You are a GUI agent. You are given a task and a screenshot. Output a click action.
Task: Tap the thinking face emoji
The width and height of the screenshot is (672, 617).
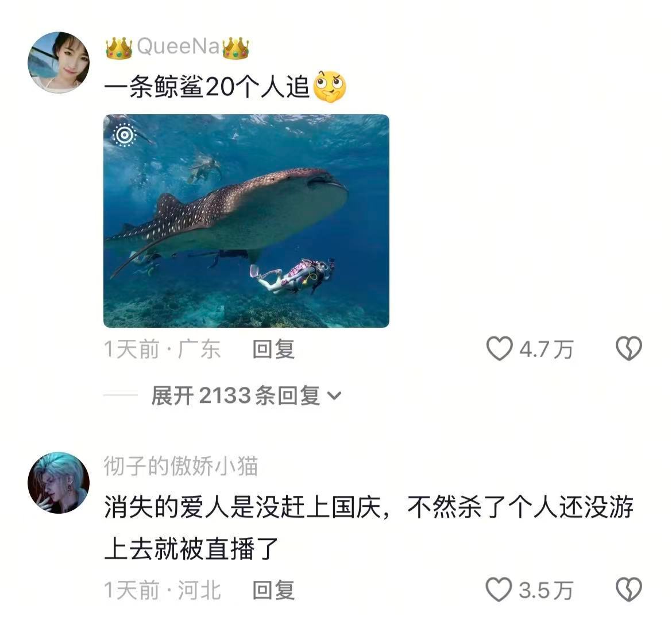coord(330,87)
